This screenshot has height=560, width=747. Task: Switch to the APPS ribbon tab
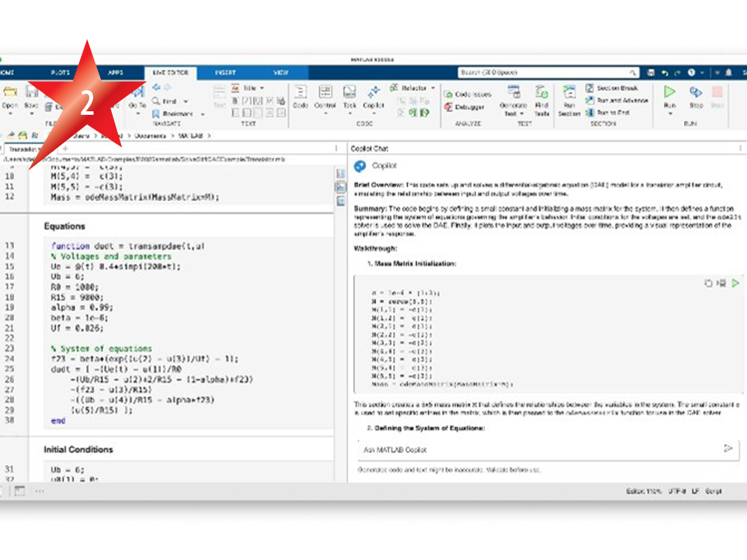tap(116, 72)
